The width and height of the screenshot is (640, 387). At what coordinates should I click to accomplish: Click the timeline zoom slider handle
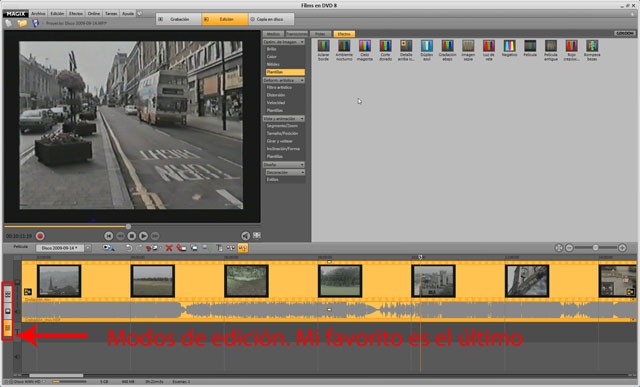point(596,247)
